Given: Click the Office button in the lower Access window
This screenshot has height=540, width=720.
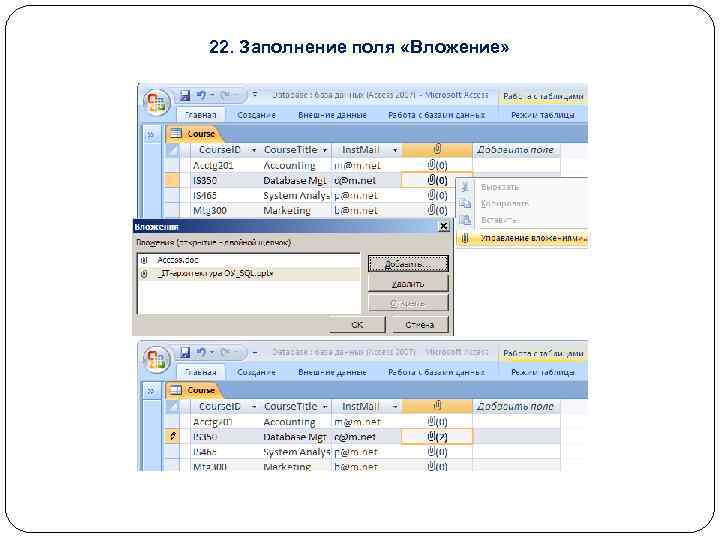Looking at the screenshot, I should 156,359.
